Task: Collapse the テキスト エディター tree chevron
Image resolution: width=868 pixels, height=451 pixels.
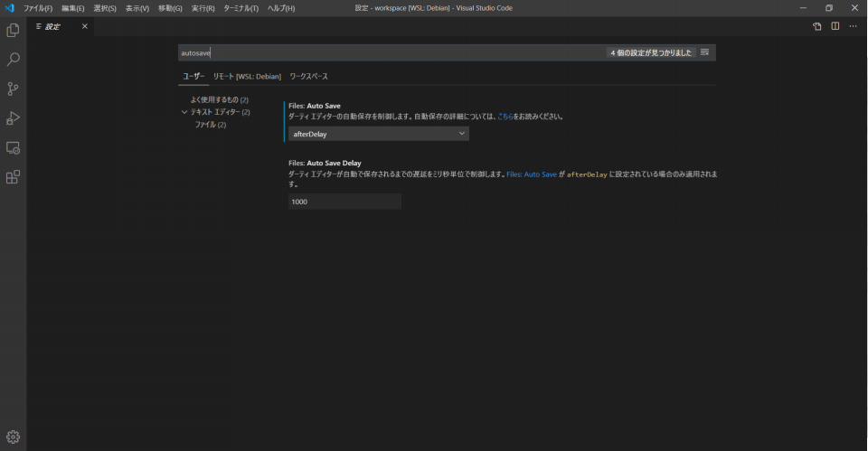Action: (x=184, y=112)
